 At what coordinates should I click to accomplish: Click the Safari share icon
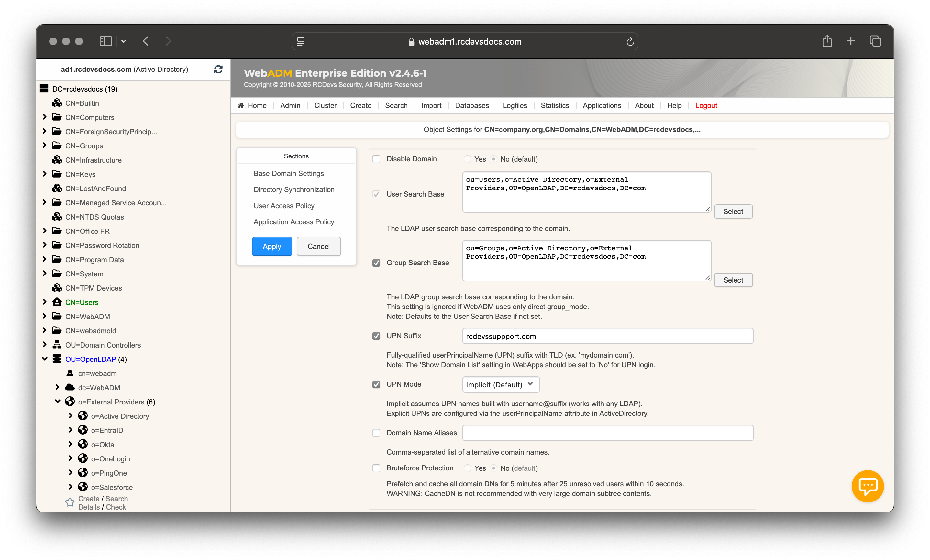pos(827,41)
